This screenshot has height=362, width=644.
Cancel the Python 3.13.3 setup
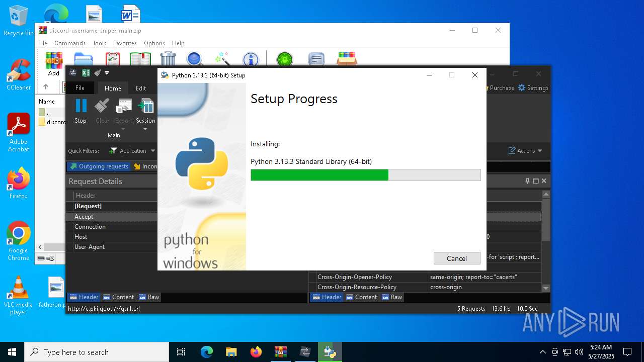click(x=457, y=258)
